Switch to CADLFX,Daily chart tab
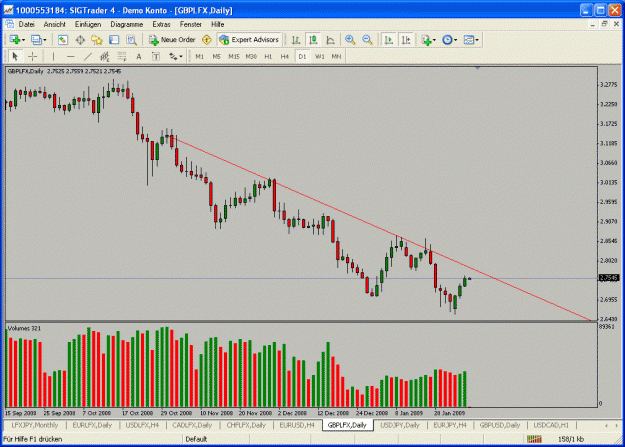625x447 pixels. (192, 425)
